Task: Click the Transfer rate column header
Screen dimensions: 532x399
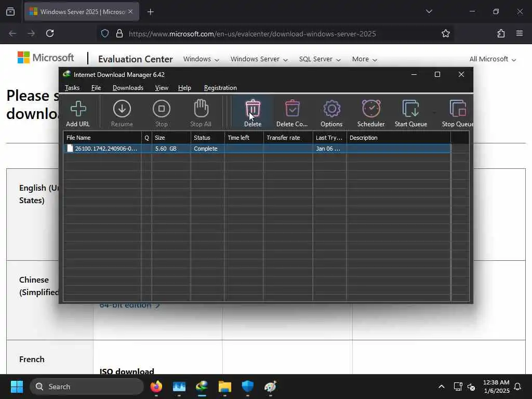Action: (x=288, y=137)
